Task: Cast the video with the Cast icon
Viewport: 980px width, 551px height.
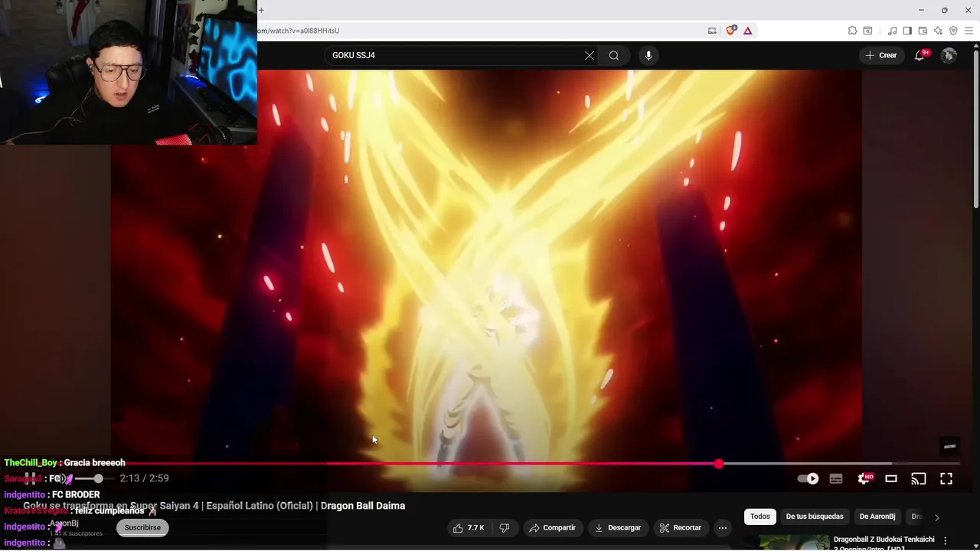Action: [x=919, y=478]
